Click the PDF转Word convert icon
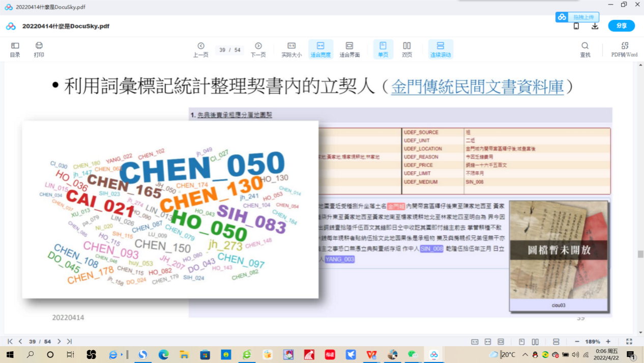Screen dimensions: 644x363 point(624,49)
